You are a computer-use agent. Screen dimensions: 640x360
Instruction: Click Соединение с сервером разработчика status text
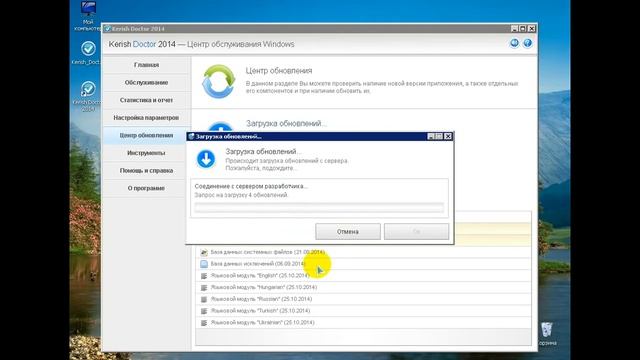[251, 186]
